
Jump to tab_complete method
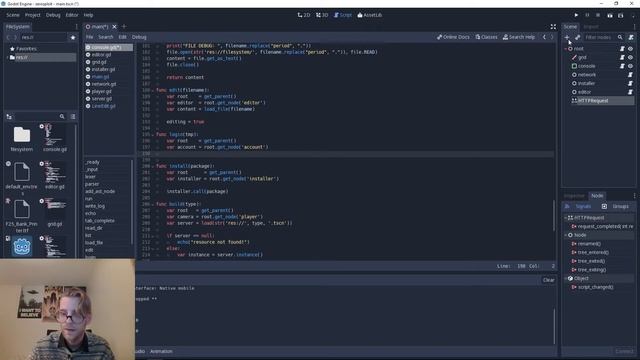[x=100, y=220]
